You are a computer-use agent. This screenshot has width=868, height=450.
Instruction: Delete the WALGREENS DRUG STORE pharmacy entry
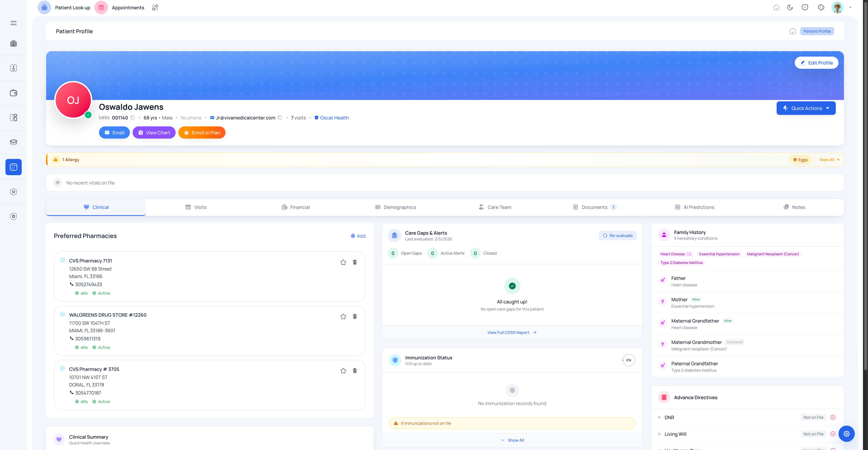[354, 316]
